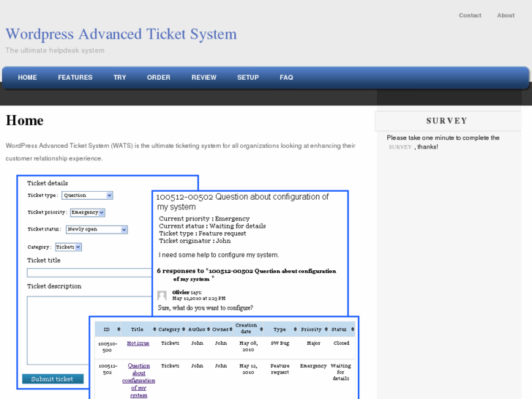Click the Ticket originator : John line
This screenshot has height=399, width=532.
195,241
